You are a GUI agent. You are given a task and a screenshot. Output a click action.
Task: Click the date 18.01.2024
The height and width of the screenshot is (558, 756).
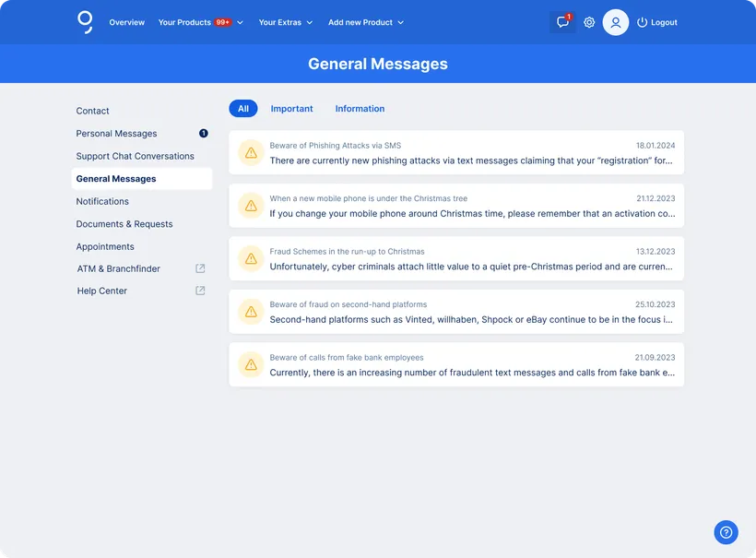[656, 145]
